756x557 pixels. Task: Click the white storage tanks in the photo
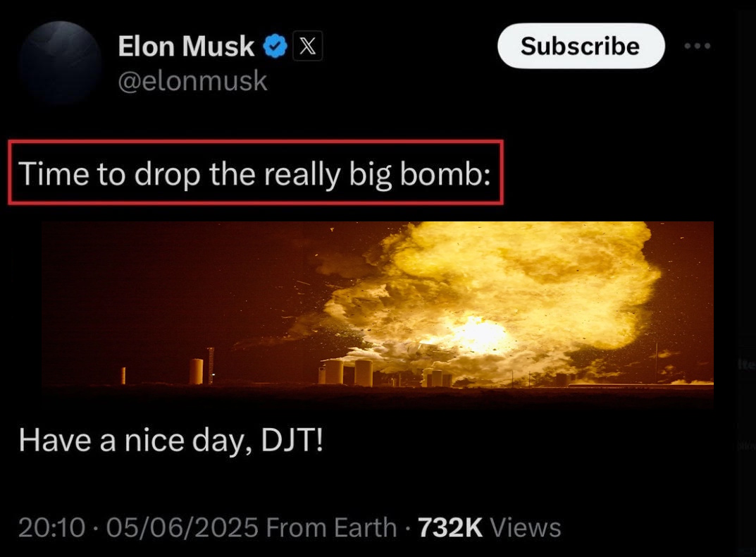pos(346,373)
